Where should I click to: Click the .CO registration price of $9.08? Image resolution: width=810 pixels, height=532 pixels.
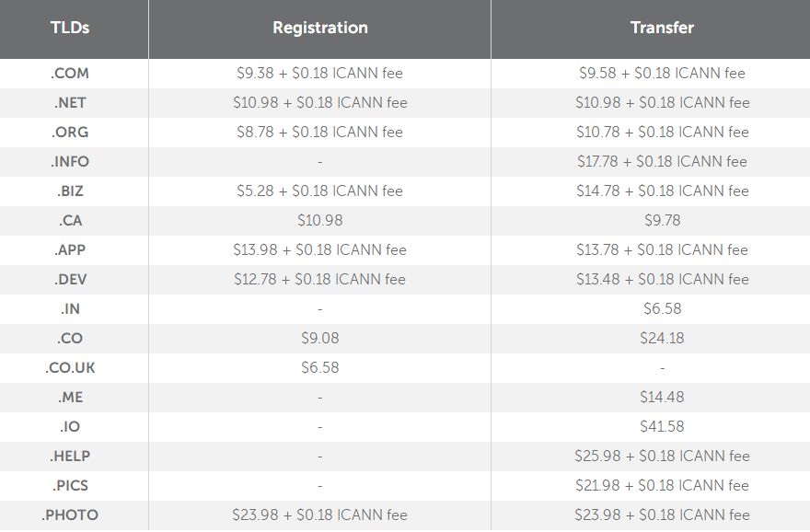(319, 338)
